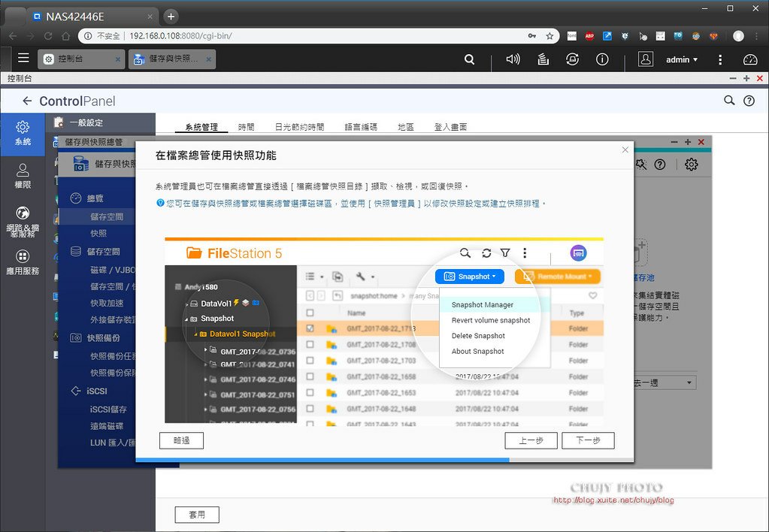Search within the ControlPanel window

pos(729,101)
